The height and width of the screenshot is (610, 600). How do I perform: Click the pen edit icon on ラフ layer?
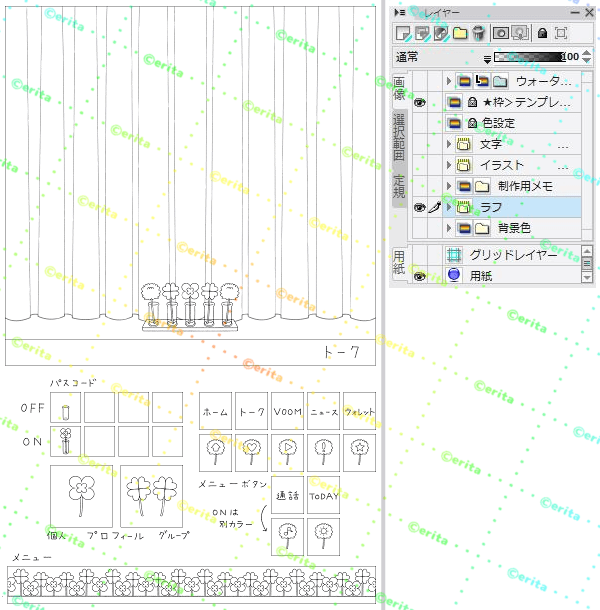pyautogui.click(x=435, y=207)
